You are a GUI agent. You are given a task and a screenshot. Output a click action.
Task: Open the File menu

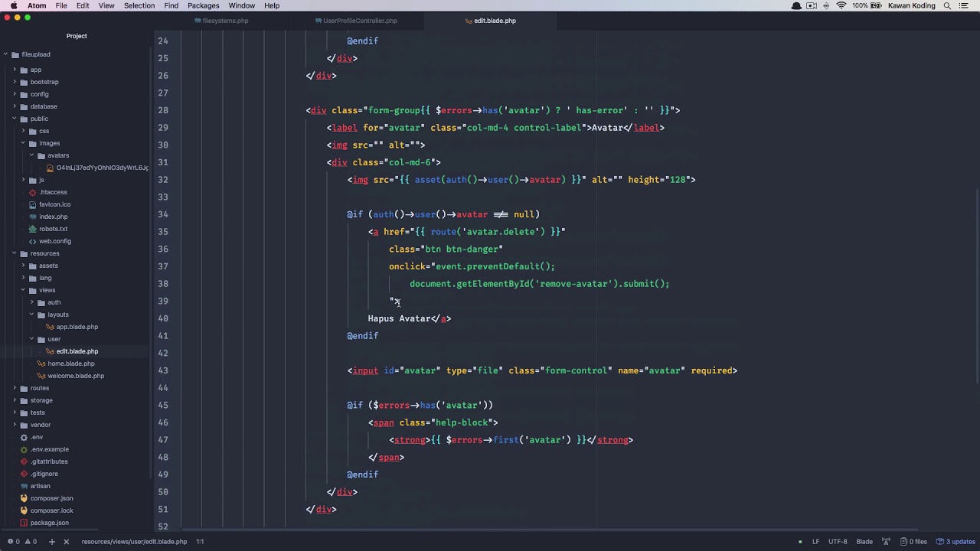click(x=61, y=5)
